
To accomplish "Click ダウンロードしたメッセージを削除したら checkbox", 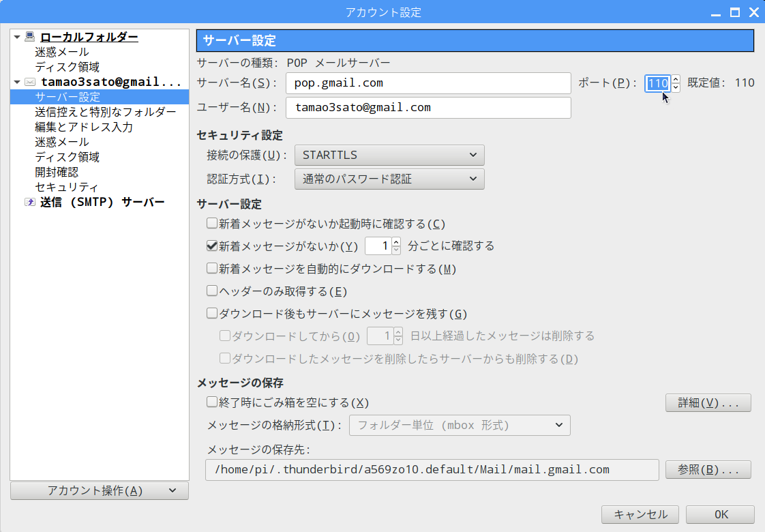I will tap(225, 359).
